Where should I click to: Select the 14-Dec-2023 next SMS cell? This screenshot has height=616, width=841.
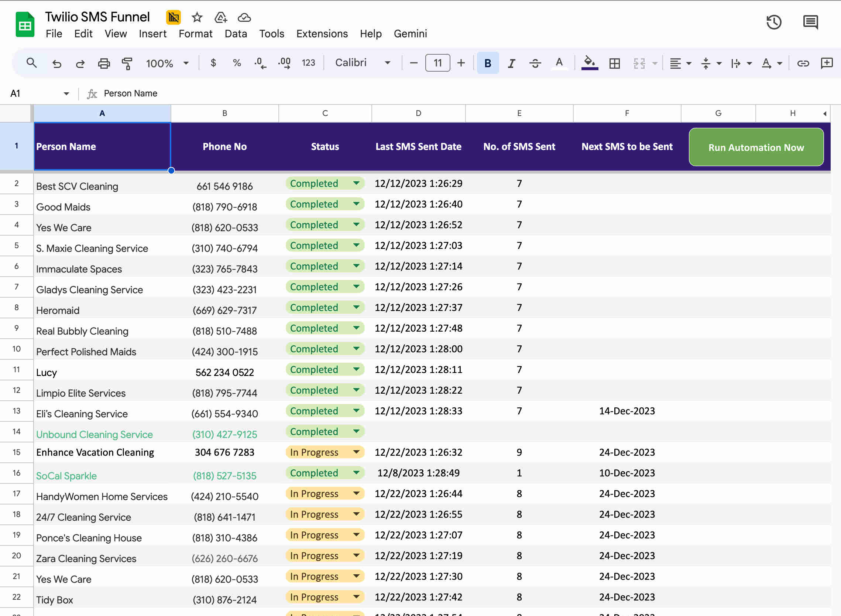click(x=627, y=411)
